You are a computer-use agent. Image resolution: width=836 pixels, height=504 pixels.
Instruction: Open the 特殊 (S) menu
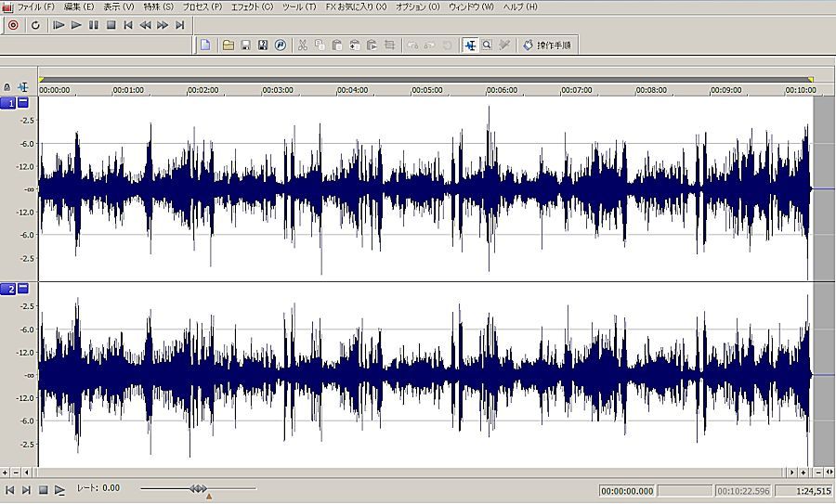pos(158,6)
